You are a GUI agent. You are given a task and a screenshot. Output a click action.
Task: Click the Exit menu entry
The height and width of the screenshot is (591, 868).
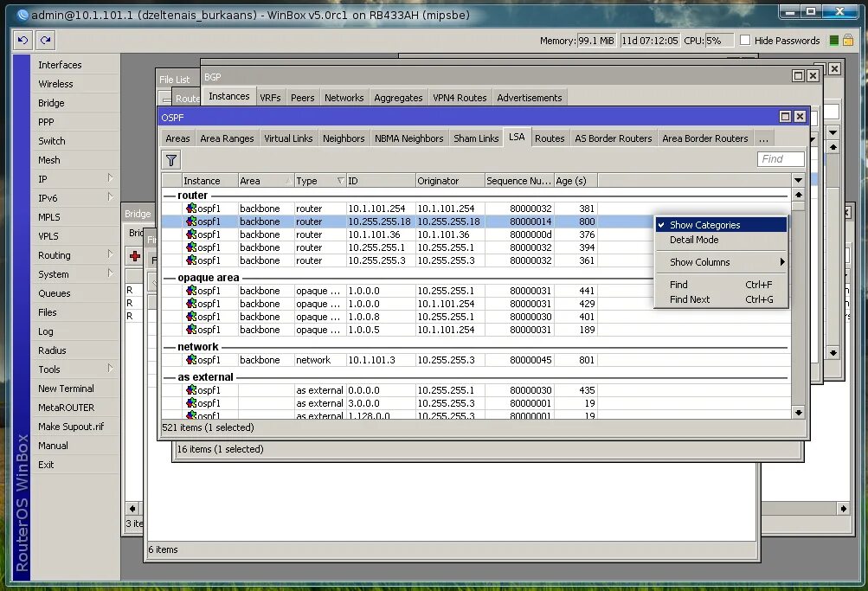76,465
